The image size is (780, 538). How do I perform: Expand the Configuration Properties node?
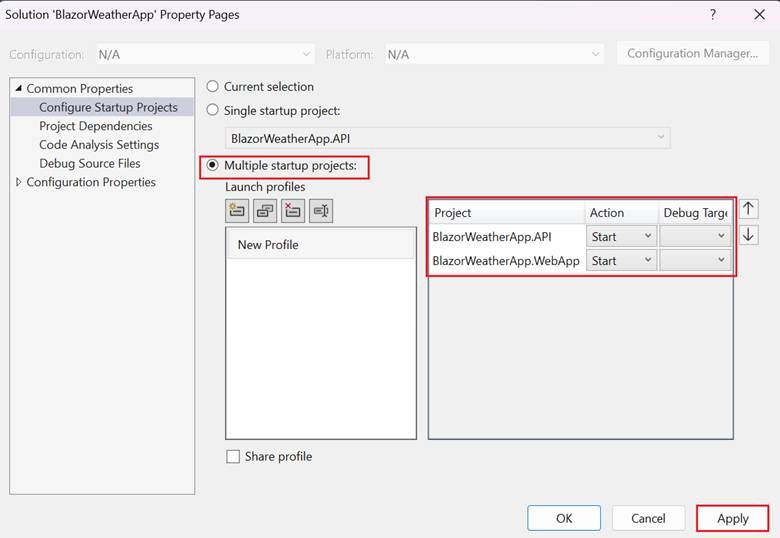click(18, 182)
